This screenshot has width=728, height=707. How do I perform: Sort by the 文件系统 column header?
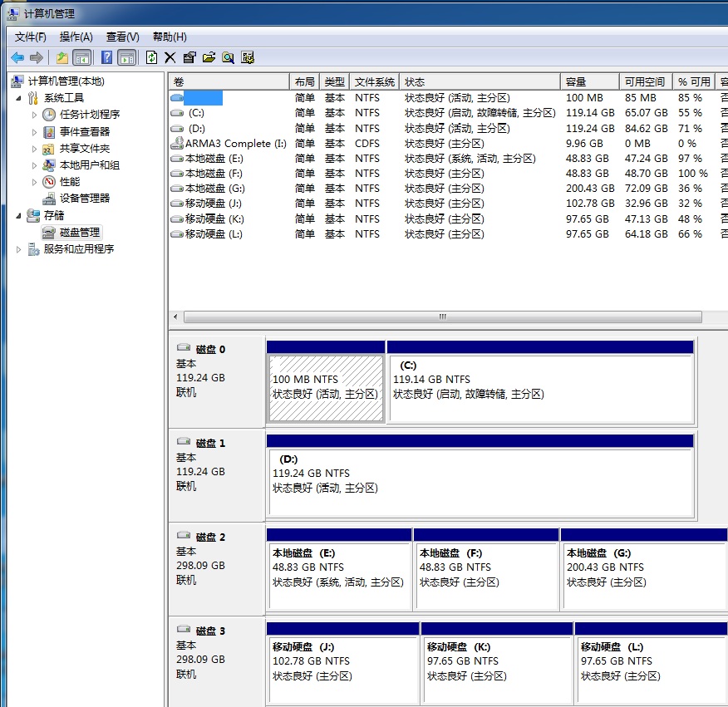pyautogui.click(x=375, y=81)
